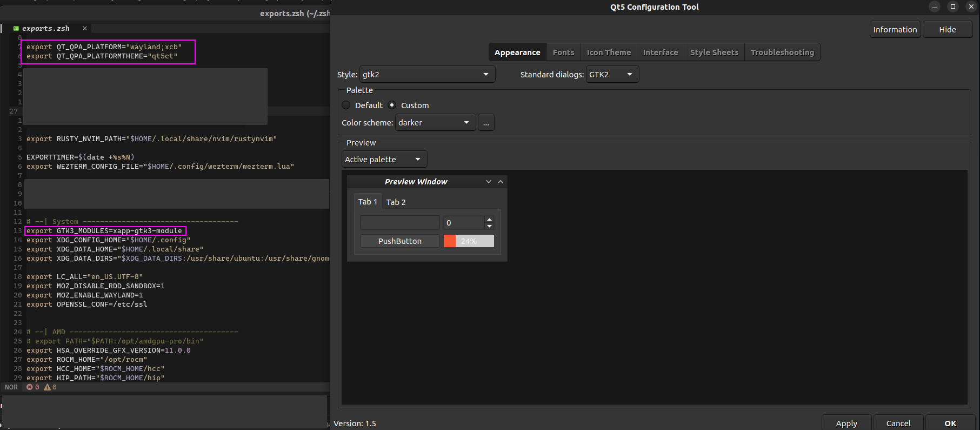Click the HSA_OVERRIDE_GFX_VERSION=11.0.0 line
The width and height of the screenshot is (980, 430).
(x=109, y=350)
